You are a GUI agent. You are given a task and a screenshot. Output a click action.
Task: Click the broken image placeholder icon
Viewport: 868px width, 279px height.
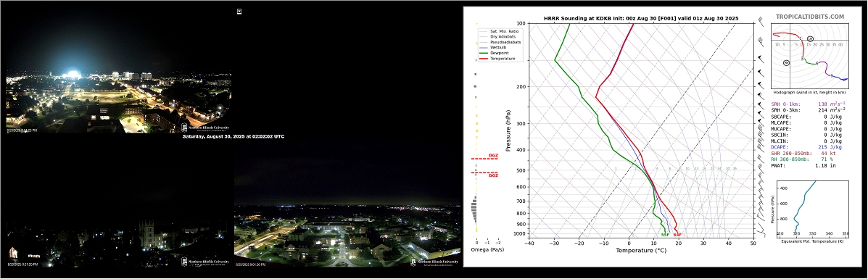click(239, 11)
